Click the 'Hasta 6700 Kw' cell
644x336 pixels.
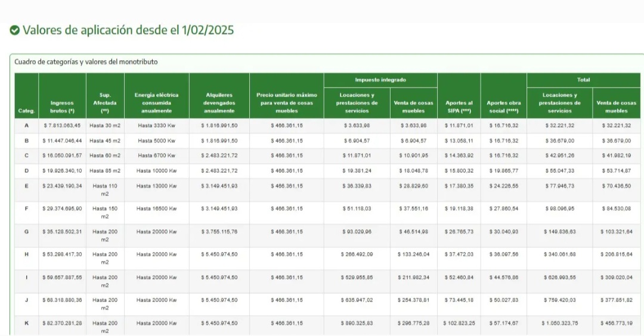click(x=156, y=155)
